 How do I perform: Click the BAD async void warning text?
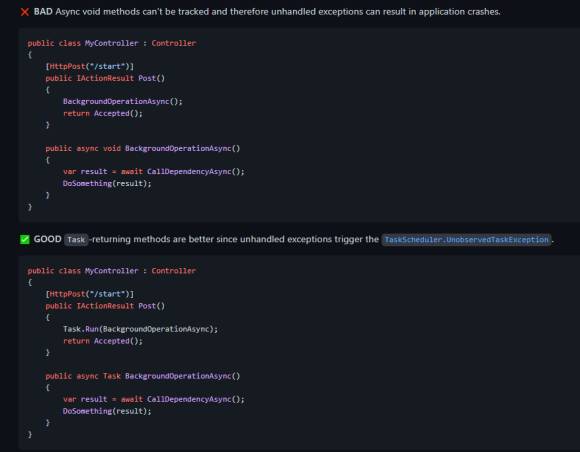(267, 12)
